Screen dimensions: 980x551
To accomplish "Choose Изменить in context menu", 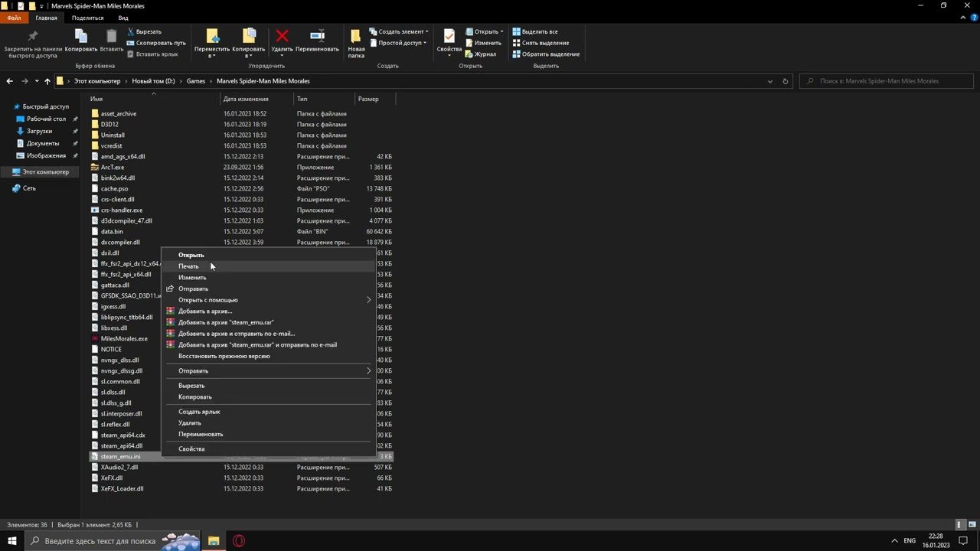I will 267,278.
